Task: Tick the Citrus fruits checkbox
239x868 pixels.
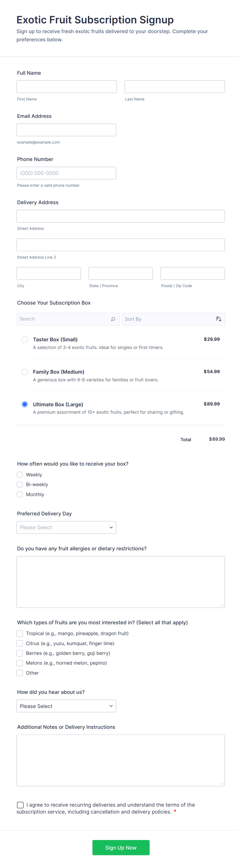Action: 20,643
